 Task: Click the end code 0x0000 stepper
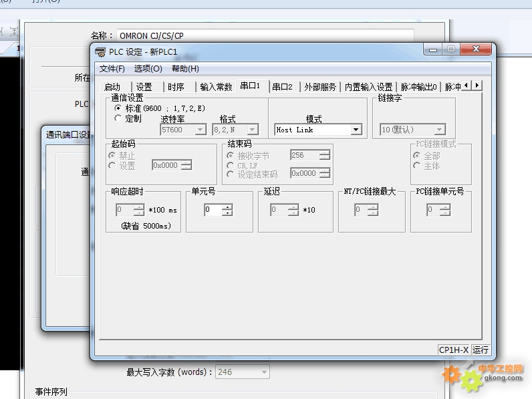click(324, 173)
